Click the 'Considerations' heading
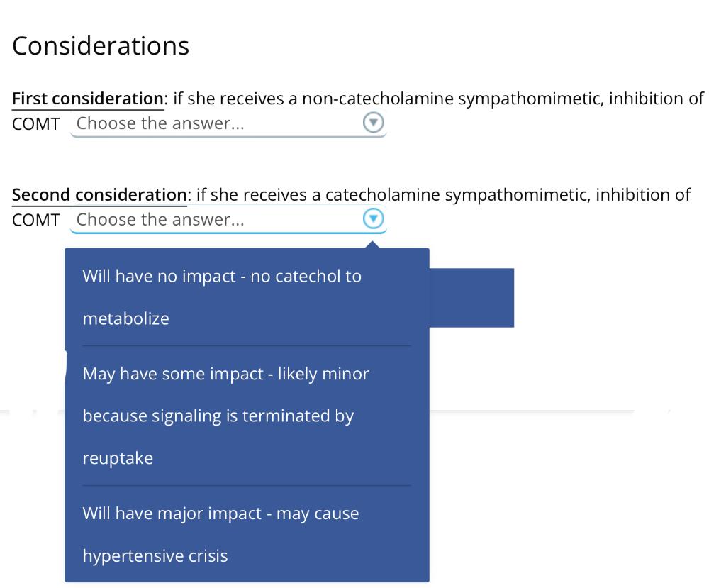This screenshot has height=588, width=726. coord(101,45)
